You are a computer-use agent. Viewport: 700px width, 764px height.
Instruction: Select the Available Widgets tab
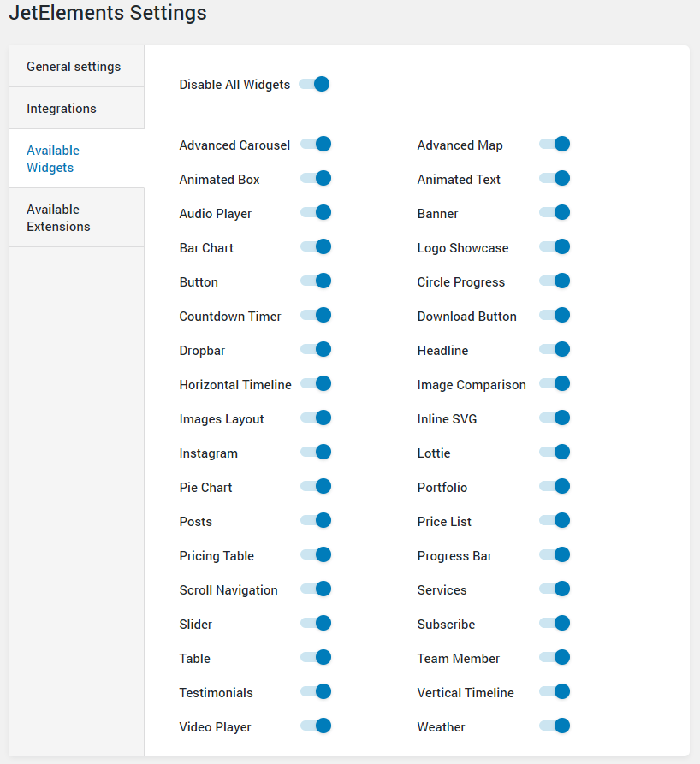pyautogui.click(x=53, y=159)
